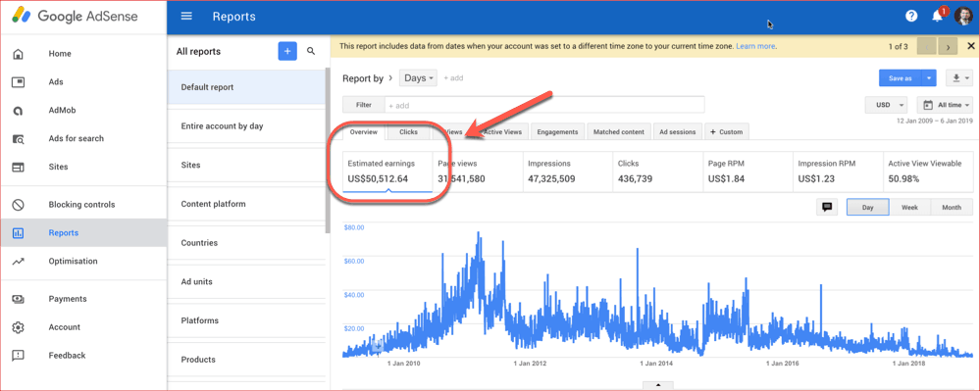Open the notifications bell
The width and height of the screenshot is (980, 391).
tap(938, 17)
